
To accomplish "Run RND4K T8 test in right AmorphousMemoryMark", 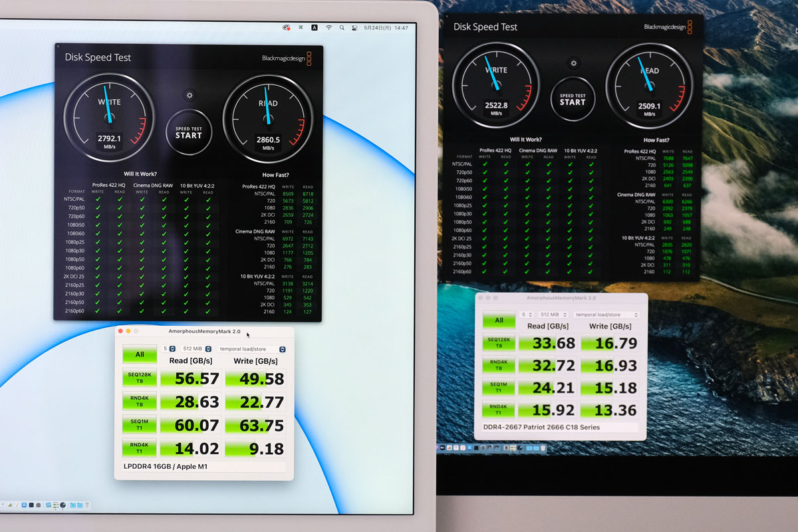I will 499,366.
